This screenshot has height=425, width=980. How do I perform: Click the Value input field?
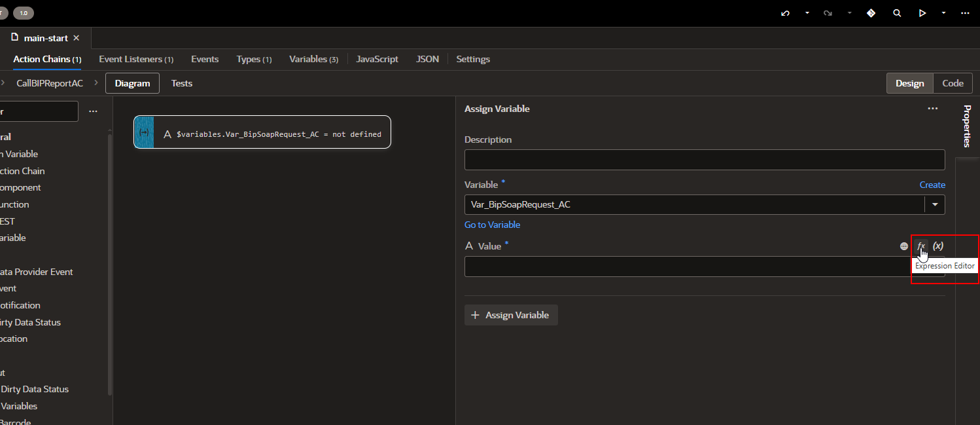tap(705, 267)
